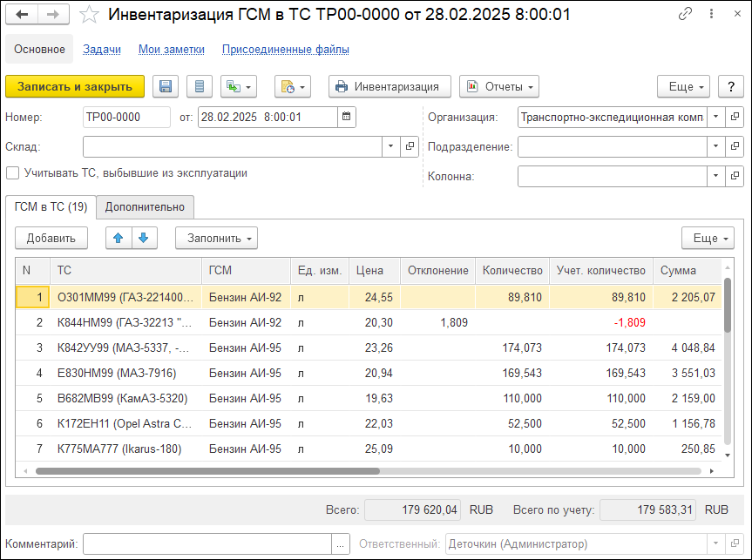This screenshot has width=752, height=560.
Task: Click the Комментарий input field
Action: (207, 543)
